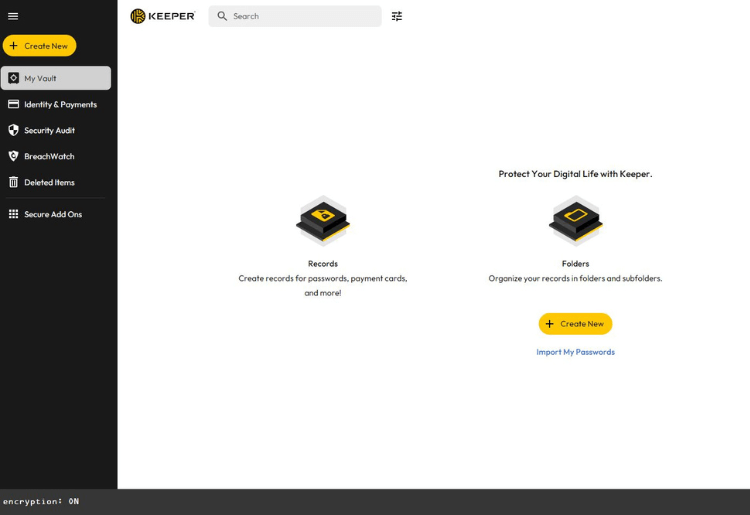Viewport: 750px width, 515px height.
Task: Go to Identity & Payments section
Action: pos(60,104)
